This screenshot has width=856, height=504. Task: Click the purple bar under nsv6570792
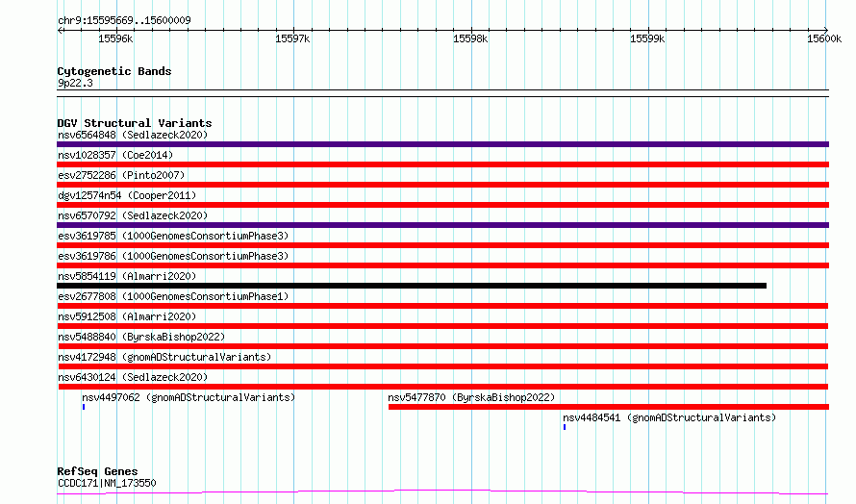click(442, 225)
